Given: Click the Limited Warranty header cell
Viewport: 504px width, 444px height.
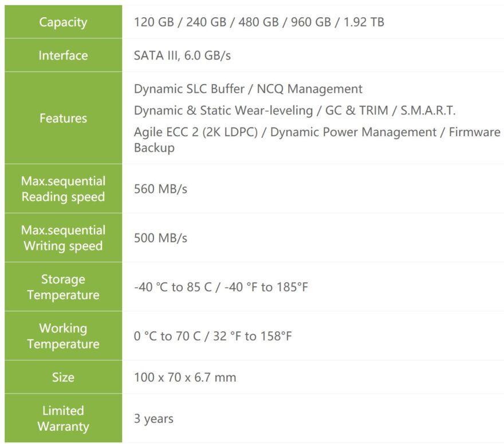Looking at the screenshot, I should tap(63, 418).
